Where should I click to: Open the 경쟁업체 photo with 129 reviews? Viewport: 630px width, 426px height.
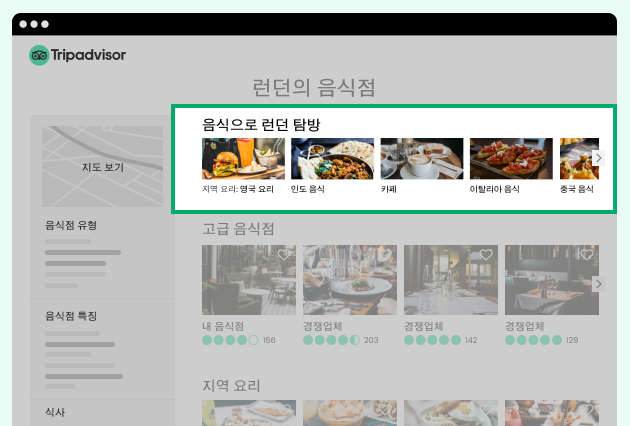[x=552, y=280]
